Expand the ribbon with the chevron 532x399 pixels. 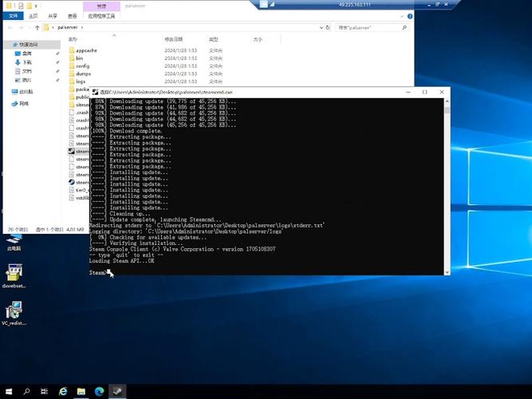(x=402, y=16)
